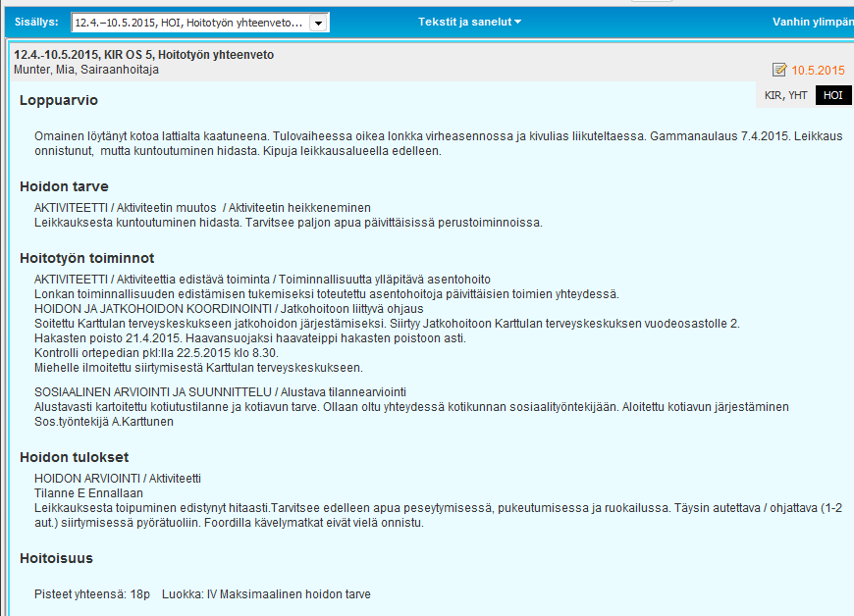Click the Sisällys: label
This screenshot has height=616, width=854.
click(x=36, y=22)
